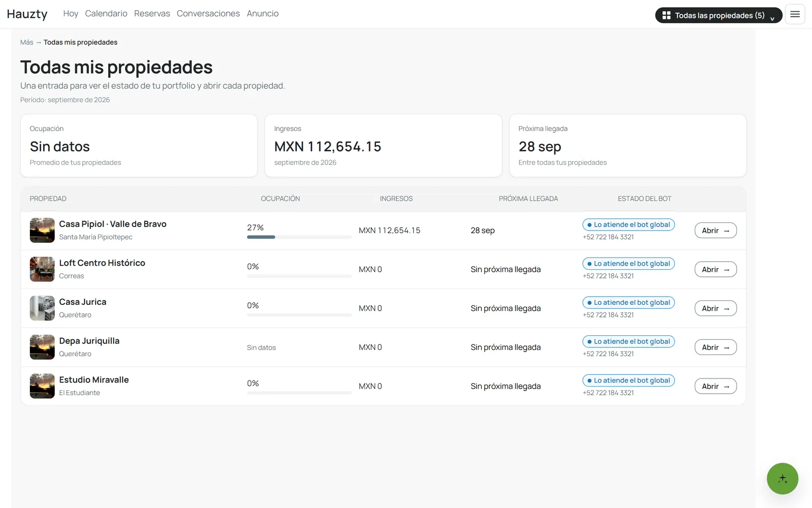Click the INGRESOS column header
812x508 pixels.
point(396,199)
